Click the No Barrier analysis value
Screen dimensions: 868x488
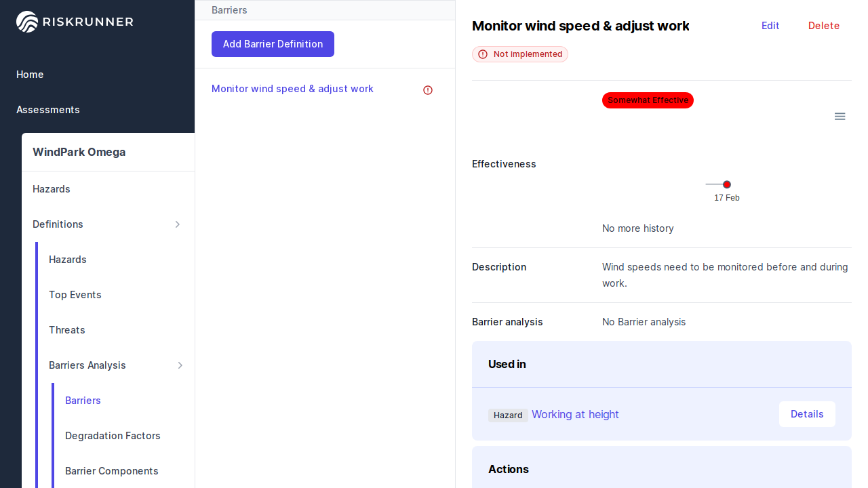point(644,322)
